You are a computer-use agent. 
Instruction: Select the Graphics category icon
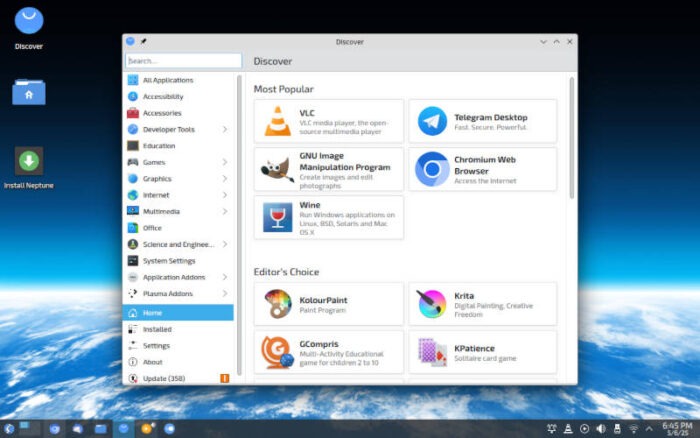click(133, 179)
